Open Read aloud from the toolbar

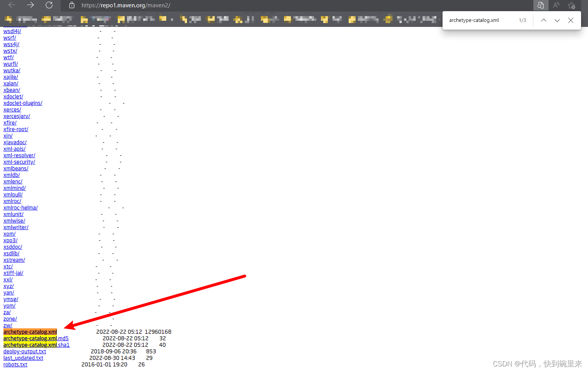pyautogui.click(x=556, y=5)
